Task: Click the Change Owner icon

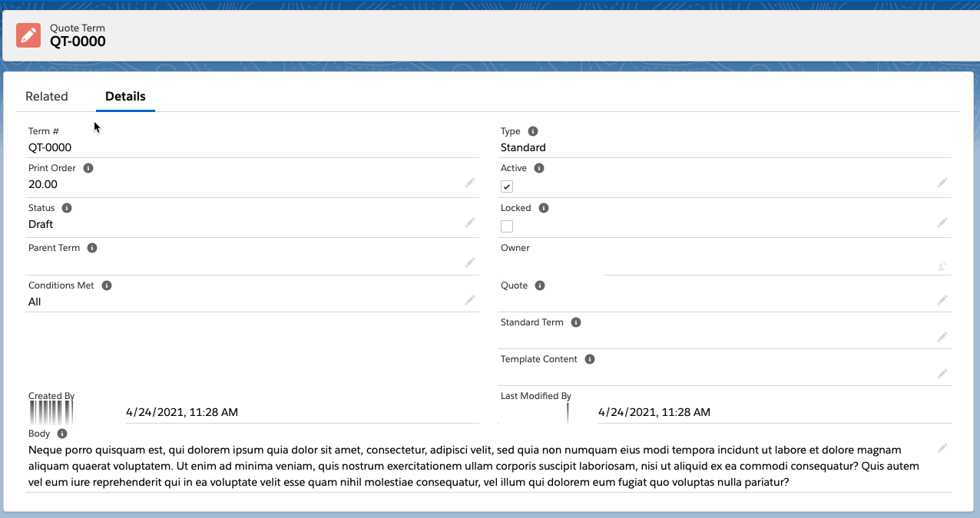Action: [x=942, y=266]
